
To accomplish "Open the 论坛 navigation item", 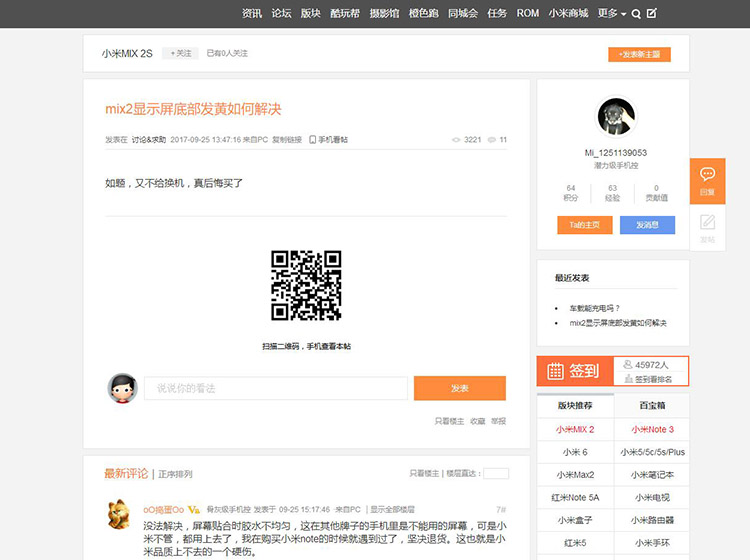I will coord(281,13).
